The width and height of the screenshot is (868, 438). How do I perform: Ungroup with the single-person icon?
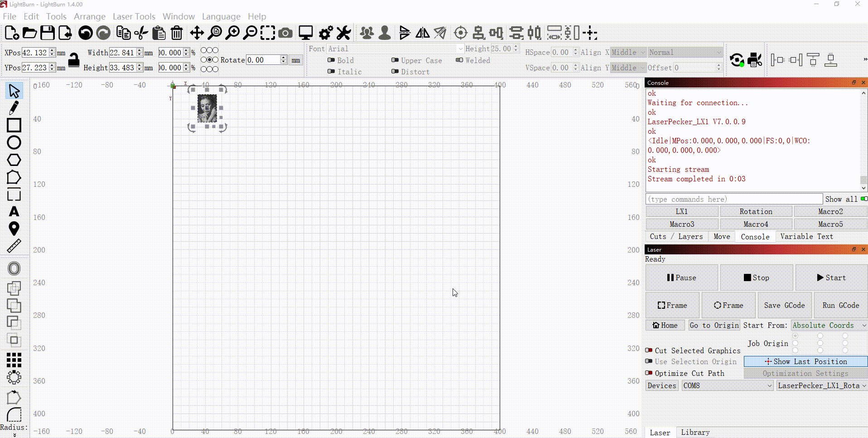(x=385, y=33)
